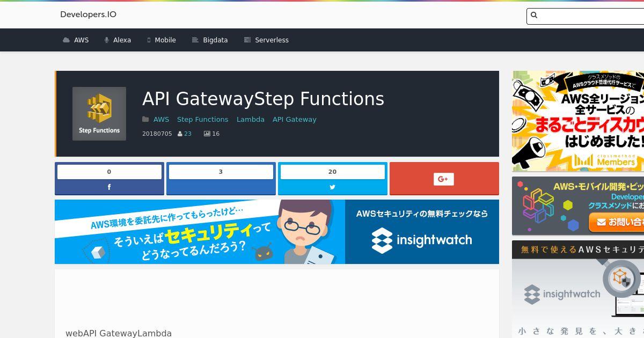
Task: Click the Step Functions article thumbnail
Action: [99, 114]
